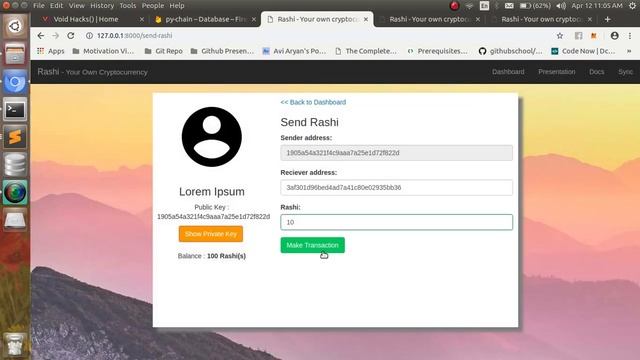Click the user avatar image
Viewport: 640px width, 360px height.
point(212,137)
